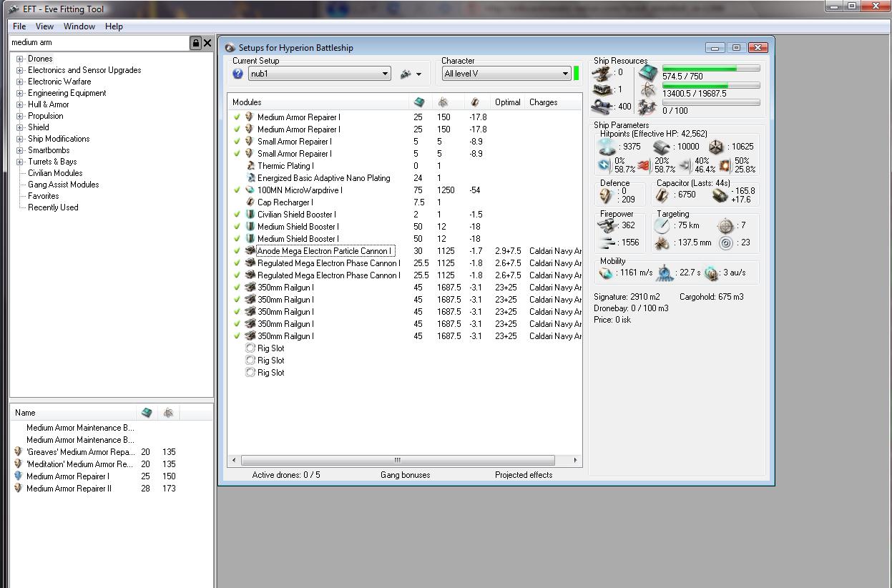This screenshot has height=588, width=892.
Task: Click the max locked targets icon showing 7
Action: click(726, 225)
